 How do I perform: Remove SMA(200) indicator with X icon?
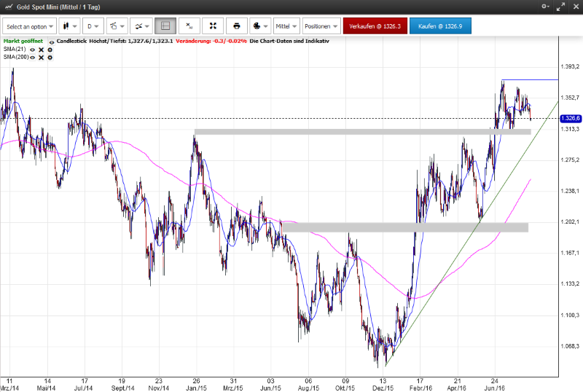click(42, 58)
